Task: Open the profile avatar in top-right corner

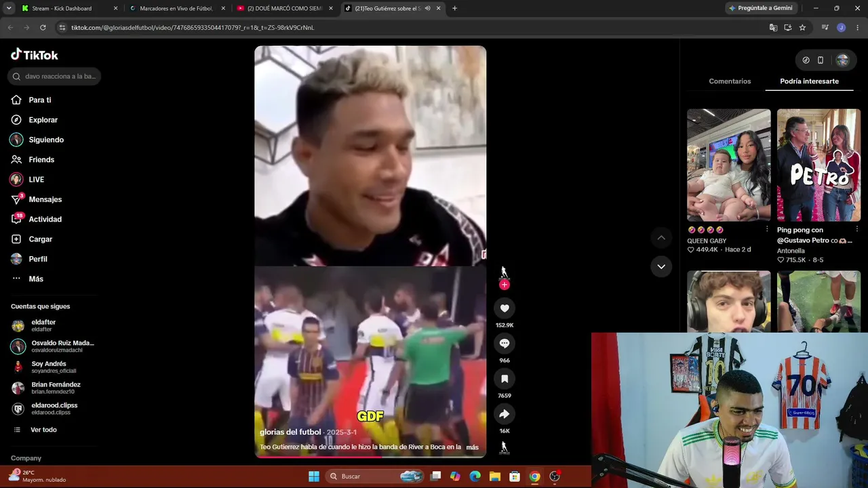Action: coord(842,60)
